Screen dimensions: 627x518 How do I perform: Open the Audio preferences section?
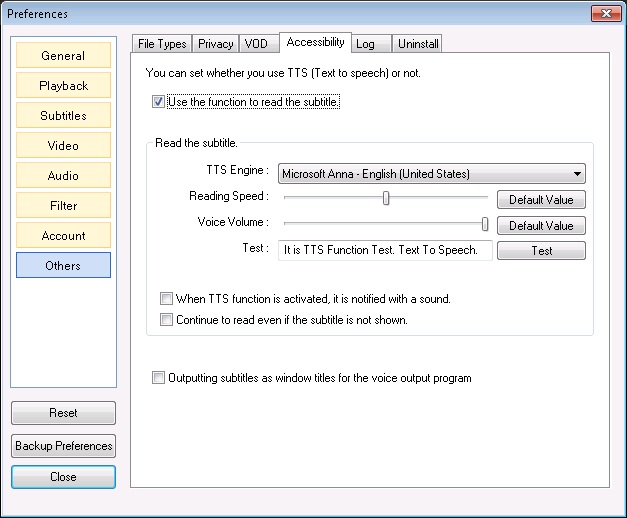[x=63, y=175]
